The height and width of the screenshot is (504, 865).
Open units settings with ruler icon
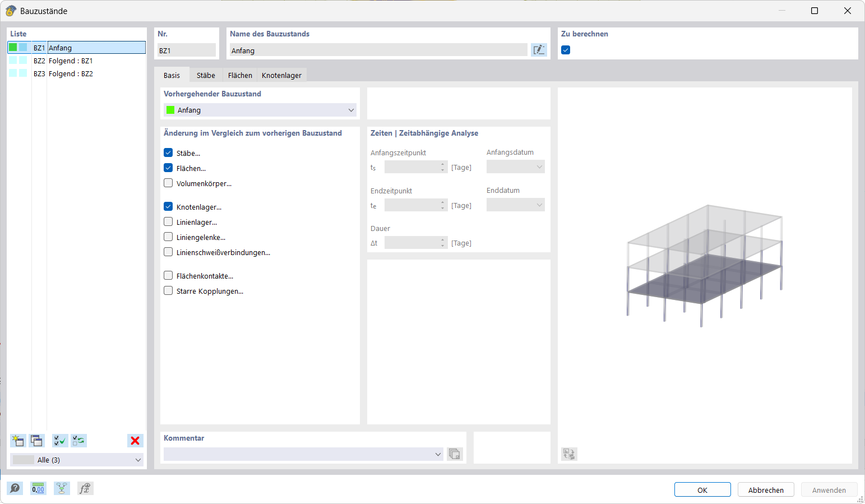point(38,488)
